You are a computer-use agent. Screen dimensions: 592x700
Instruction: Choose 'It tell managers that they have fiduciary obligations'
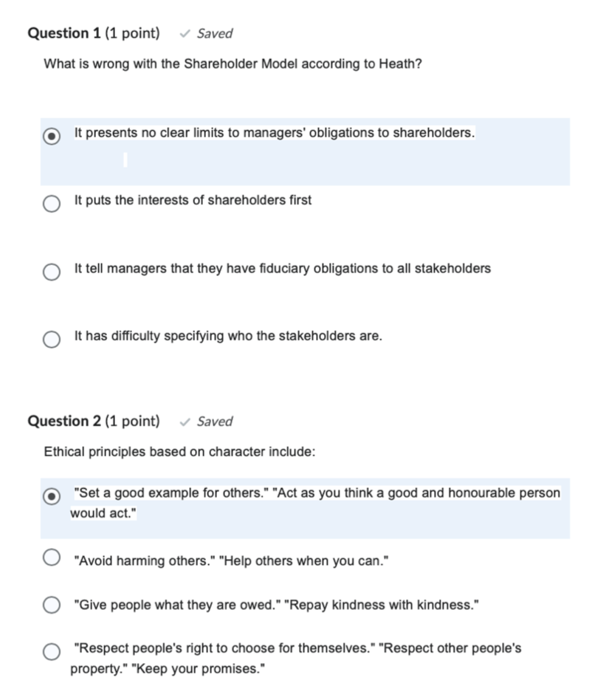pos(51,272)
